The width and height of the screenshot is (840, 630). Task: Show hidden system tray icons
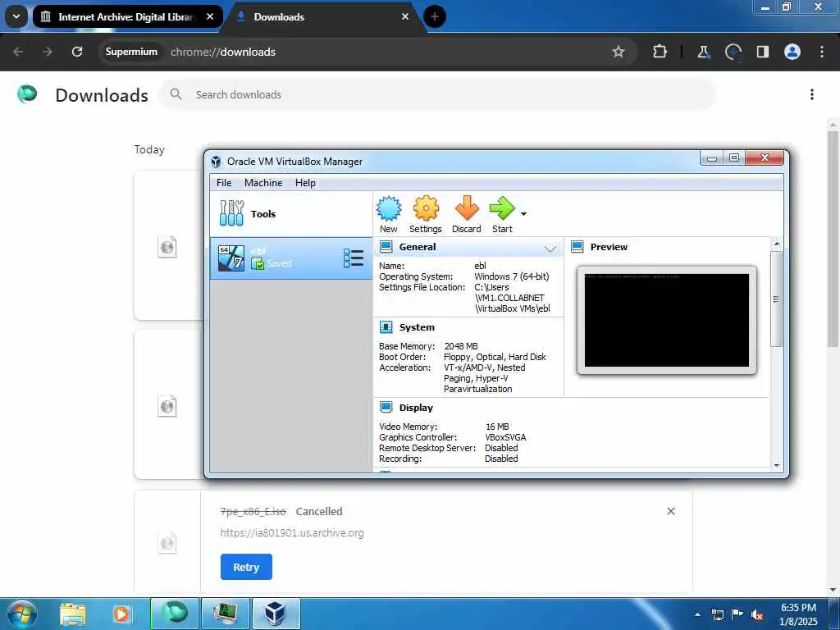pos(697,614)
